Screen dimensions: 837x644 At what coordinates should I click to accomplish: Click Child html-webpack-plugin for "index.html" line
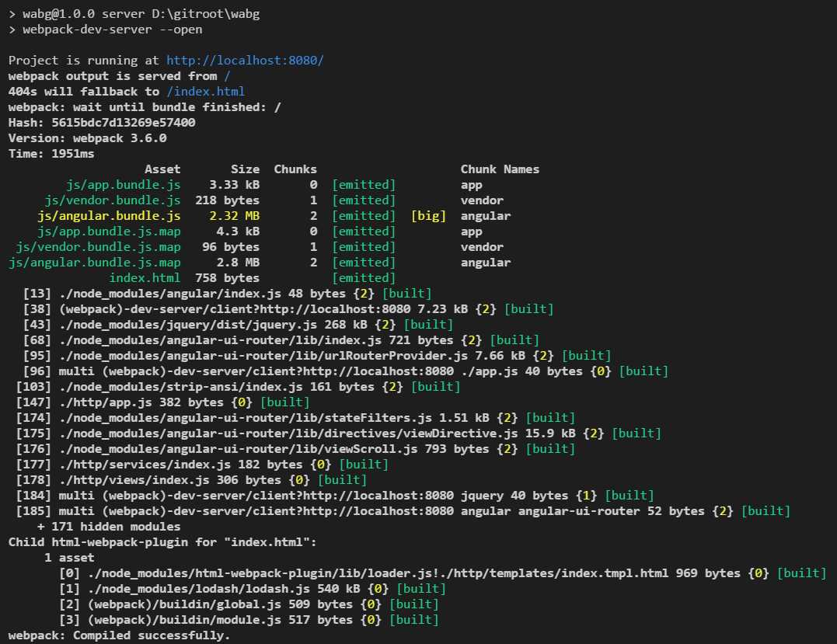(x=162, y=542)
